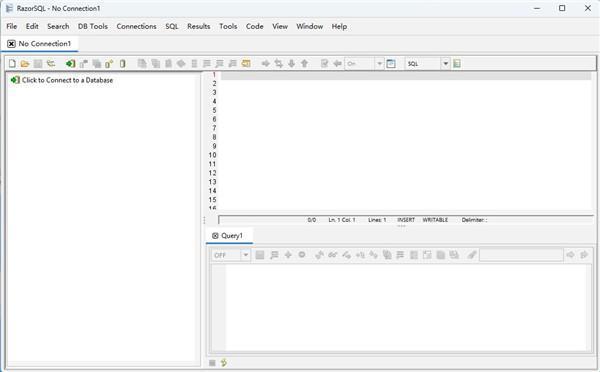
Task: Create a new file with the blank page icon
Action: (12, 64)
